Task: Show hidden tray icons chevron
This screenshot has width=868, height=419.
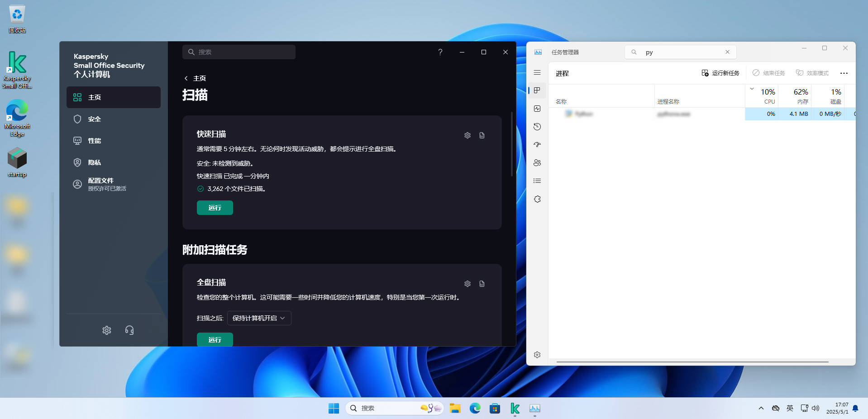Action: point(761,408)
